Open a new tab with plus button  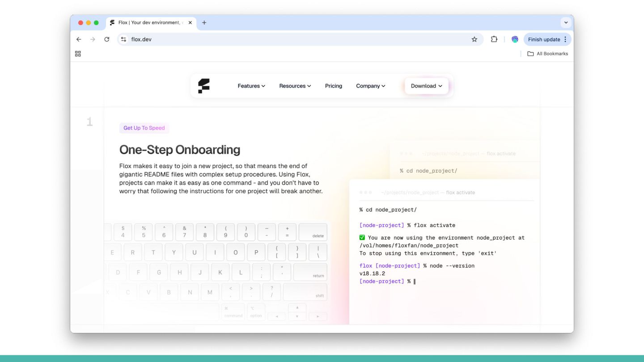(x=204, y=22)
